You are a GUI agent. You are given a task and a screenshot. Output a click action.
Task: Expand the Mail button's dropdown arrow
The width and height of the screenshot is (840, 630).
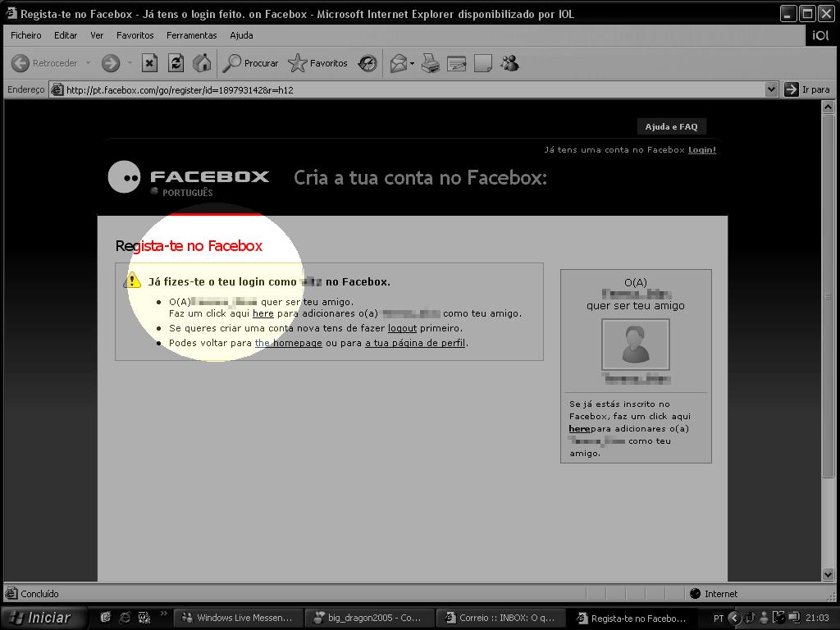click(x=412, y=64)
